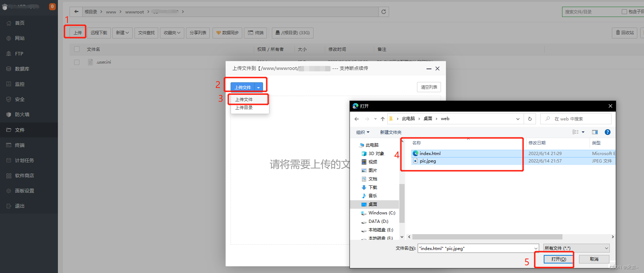The height and width of the screenshot is (273, 644).
Task: Expand recent locations chevron in Open dialog
Action: pos(375,119)
